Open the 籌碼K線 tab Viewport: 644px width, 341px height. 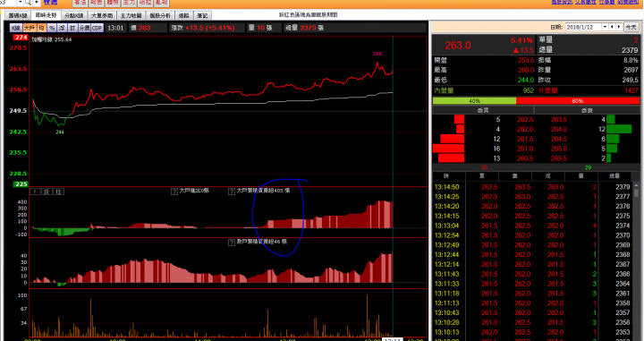coord(18,15)
